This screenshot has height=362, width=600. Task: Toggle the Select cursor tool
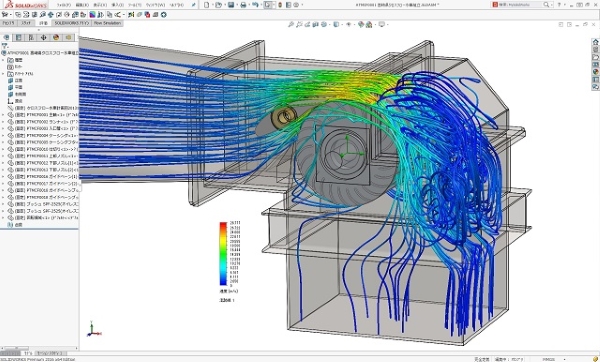pos(268,5)
